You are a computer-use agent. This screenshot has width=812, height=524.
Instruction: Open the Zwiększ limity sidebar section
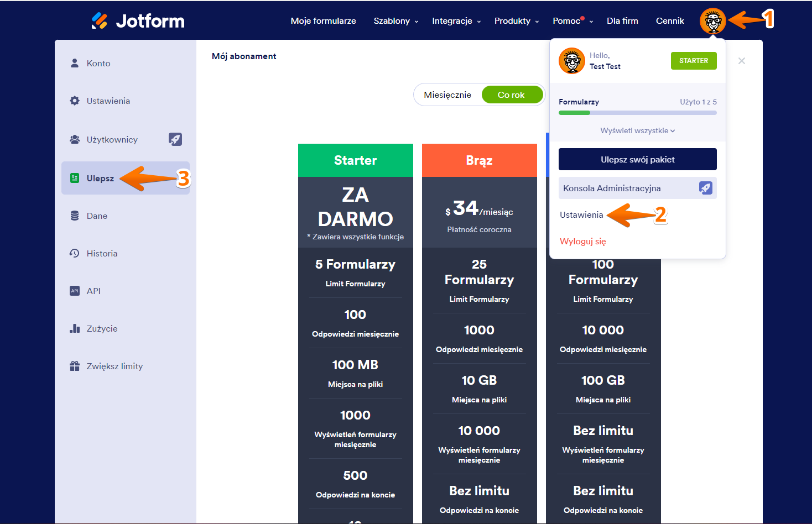[x=126, y=366]
